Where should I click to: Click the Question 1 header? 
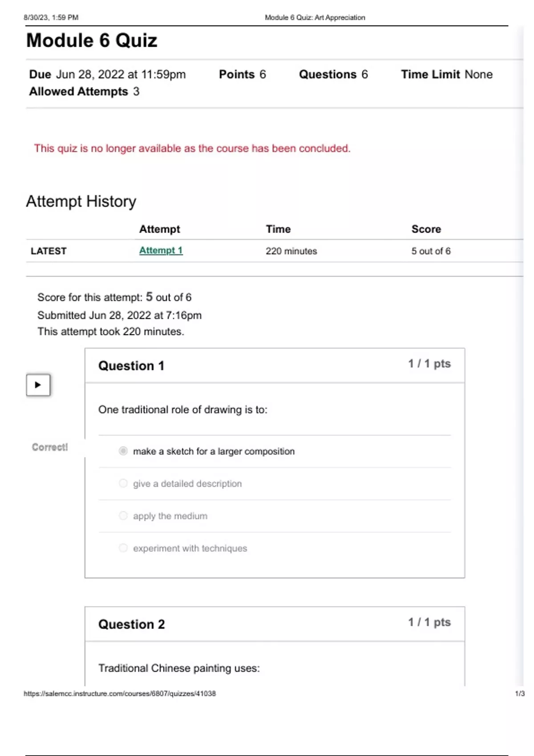pos(131,366)
